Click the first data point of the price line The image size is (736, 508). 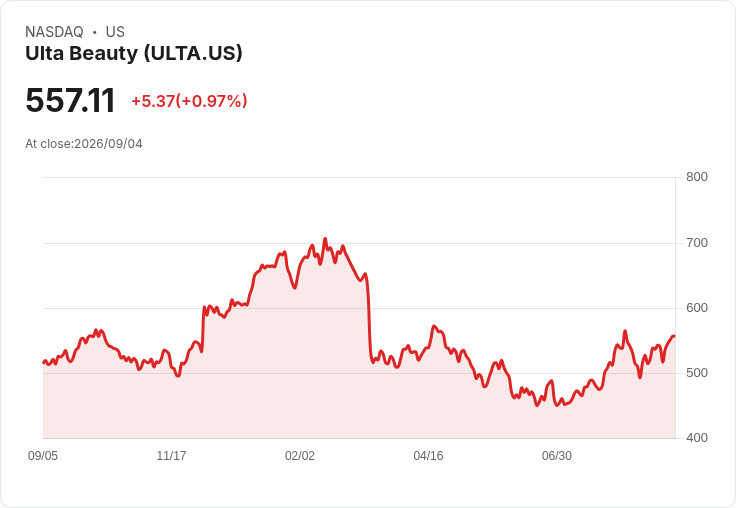tap(44, 362)
